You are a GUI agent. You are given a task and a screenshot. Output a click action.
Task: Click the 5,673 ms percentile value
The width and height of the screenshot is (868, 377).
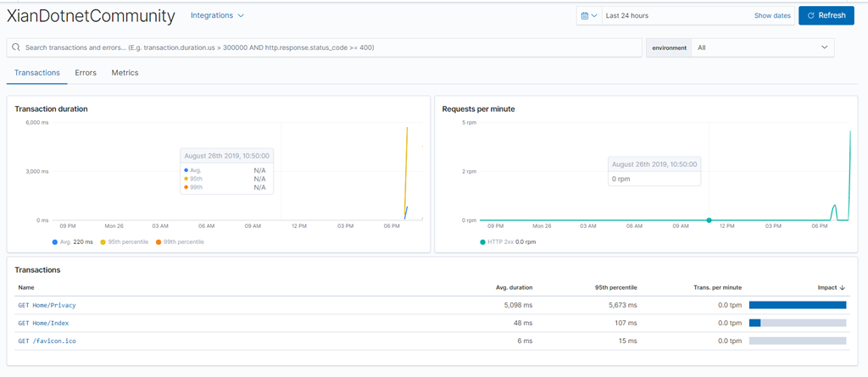623,305
